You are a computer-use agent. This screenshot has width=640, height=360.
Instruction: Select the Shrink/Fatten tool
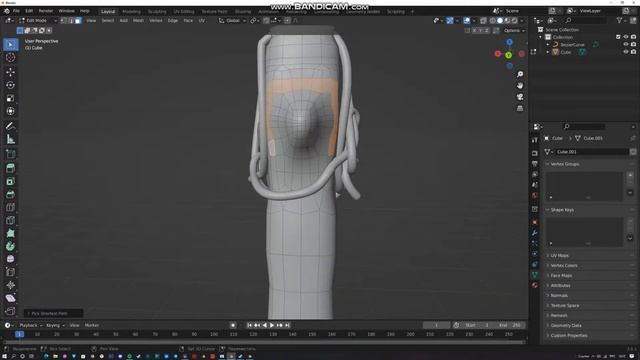[x=11, y=285]
